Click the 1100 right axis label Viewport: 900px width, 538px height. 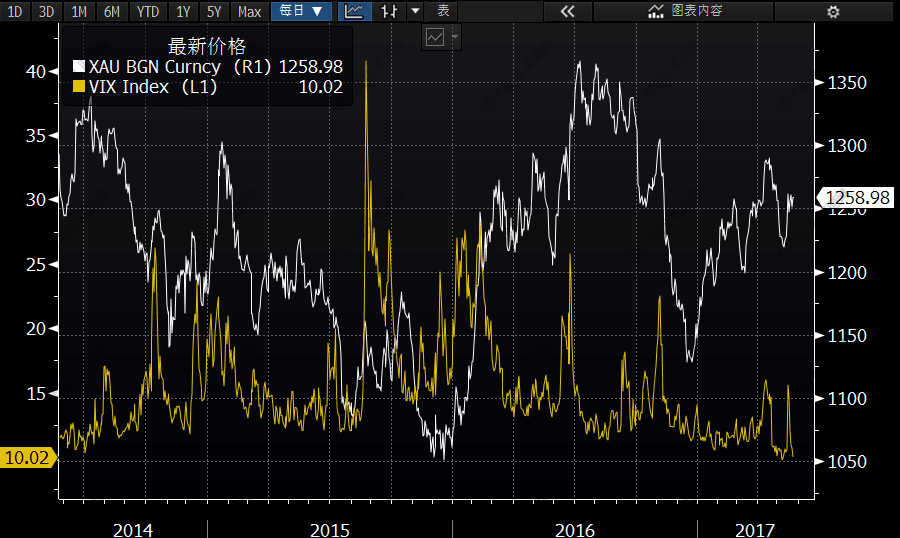[x=847, y=398]
